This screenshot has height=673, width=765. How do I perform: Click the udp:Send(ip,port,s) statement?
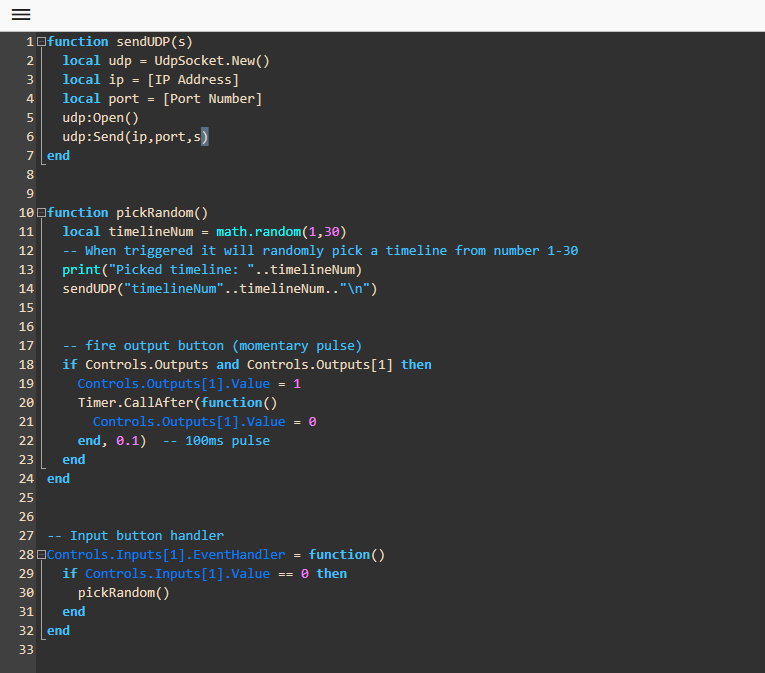click(x=135, y=137)
